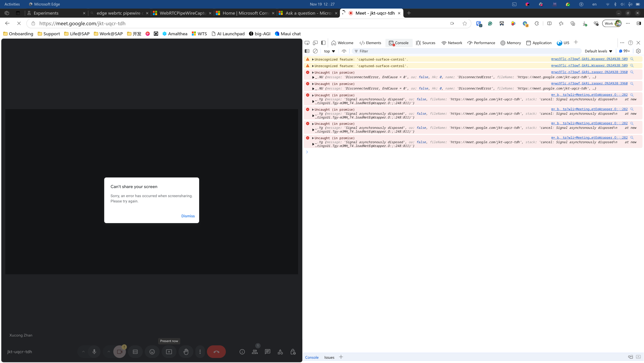644x363 pixels.
Task: Switch to DevTools Sources tab
Action: (x=425, y=43)
